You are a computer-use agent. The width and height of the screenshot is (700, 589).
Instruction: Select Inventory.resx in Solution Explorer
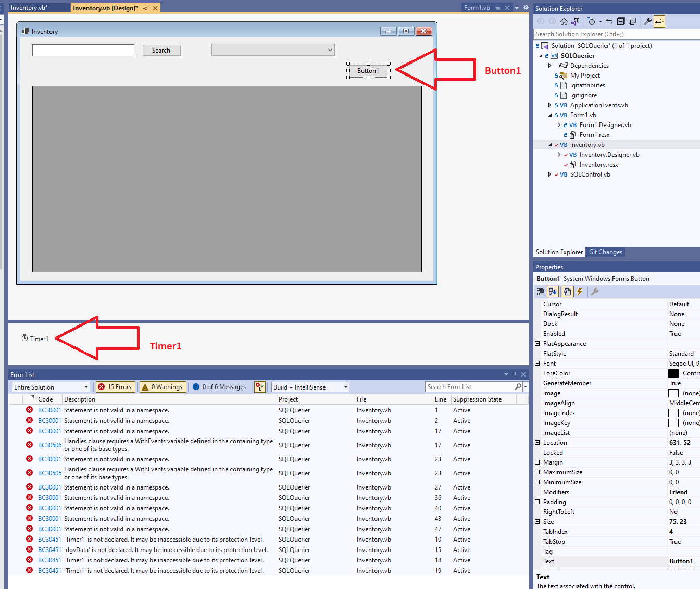(598, 165)
